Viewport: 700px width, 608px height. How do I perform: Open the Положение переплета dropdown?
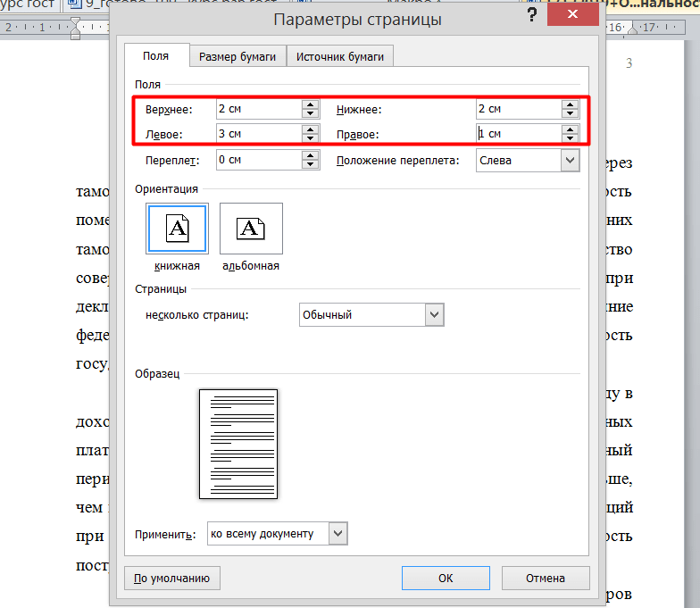528,161
